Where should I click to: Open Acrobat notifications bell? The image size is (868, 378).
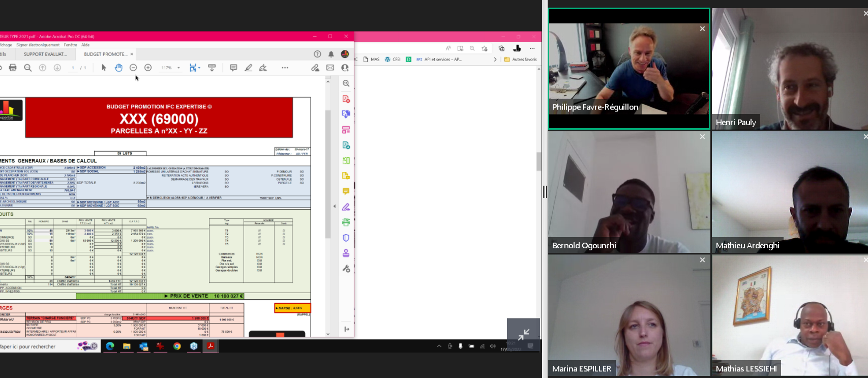point(331,54)
